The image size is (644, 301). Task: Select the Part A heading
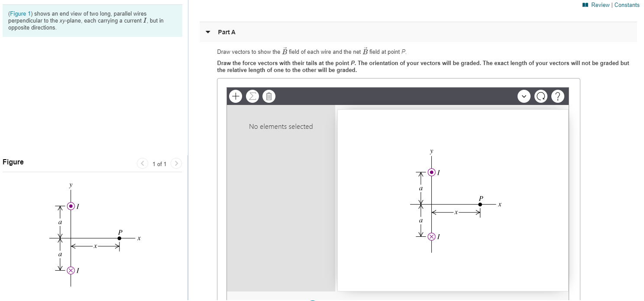click(227, 32)
